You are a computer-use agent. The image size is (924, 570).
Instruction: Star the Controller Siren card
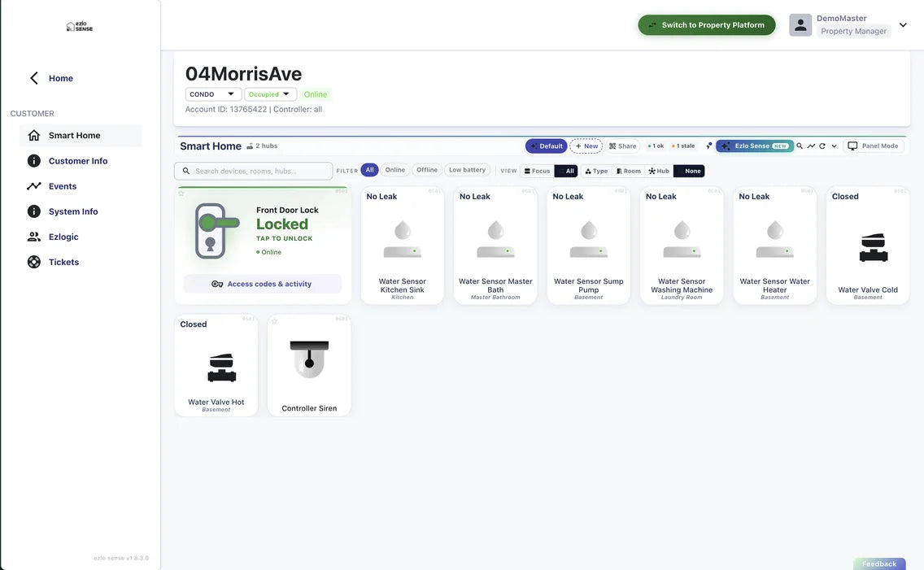[x=275, y=321]
